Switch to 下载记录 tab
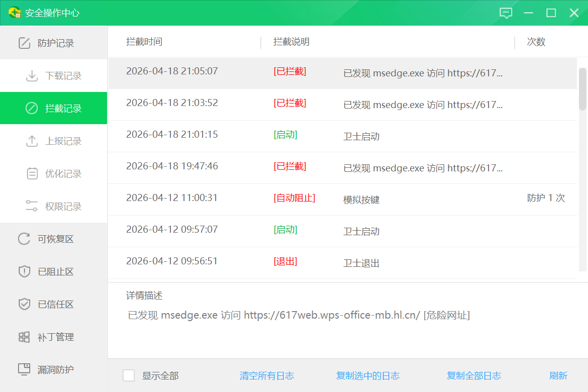 [x=54, y=76]
